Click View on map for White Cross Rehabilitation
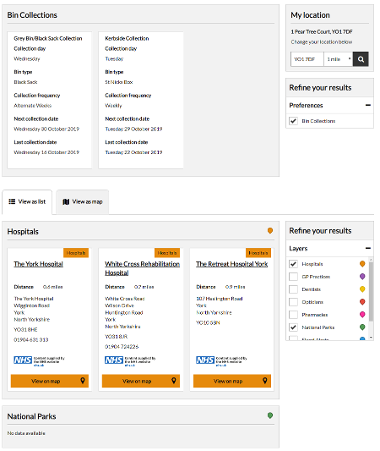This screenshot has width=380, height=451. coord(141,381)
